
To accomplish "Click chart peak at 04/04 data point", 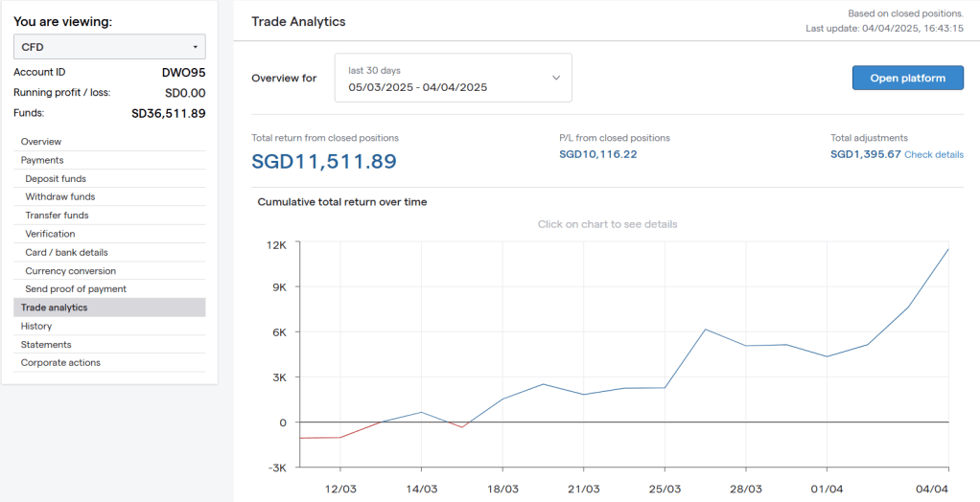I will [x=947, y=249].
